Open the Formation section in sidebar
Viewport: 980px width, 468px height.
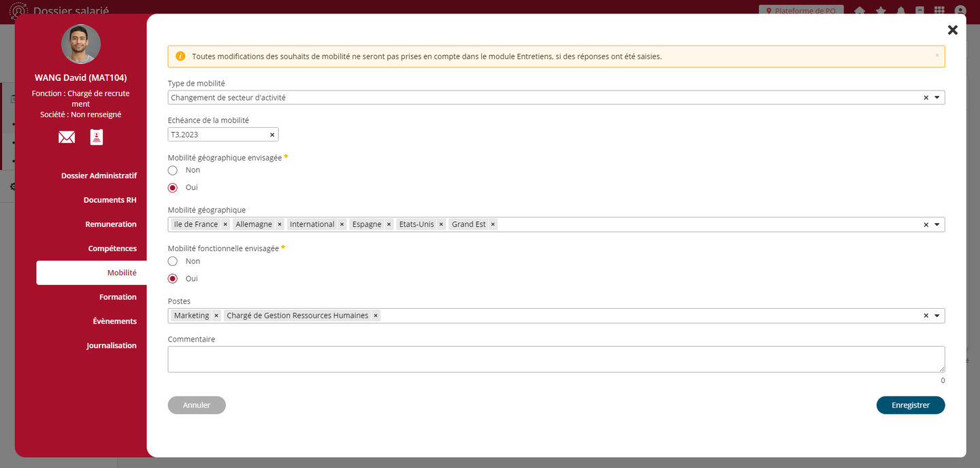[118, 297]
